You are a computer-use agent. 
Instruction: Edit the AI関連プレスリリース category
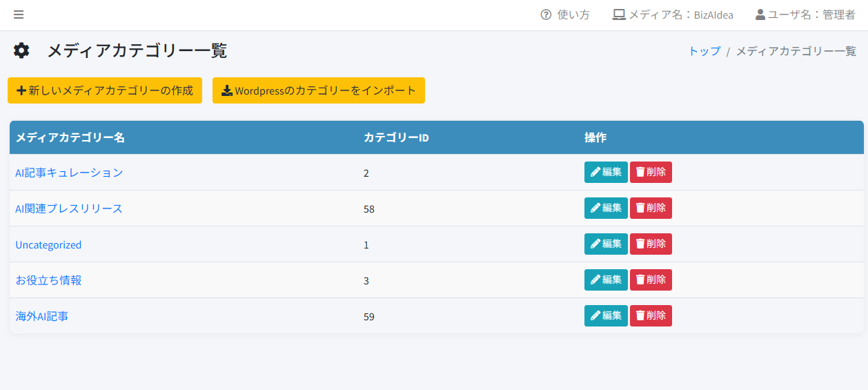point(605,208)
